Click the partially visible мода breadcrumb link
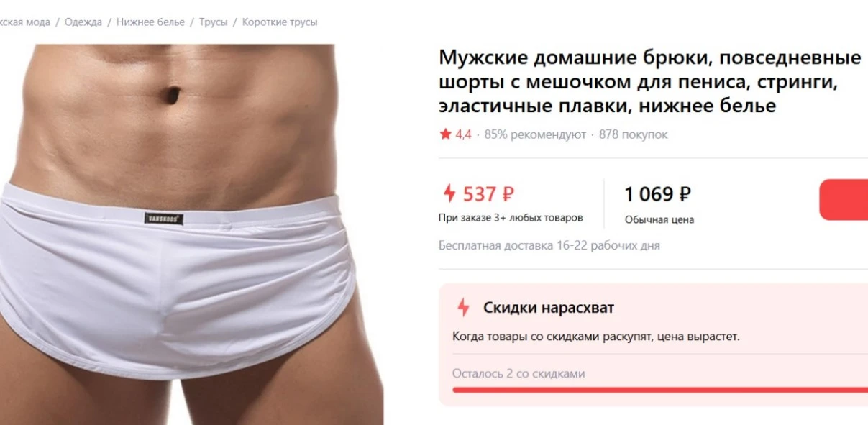Image resolution: width=868 pixels, height=425 pixels. pos(24,22)
